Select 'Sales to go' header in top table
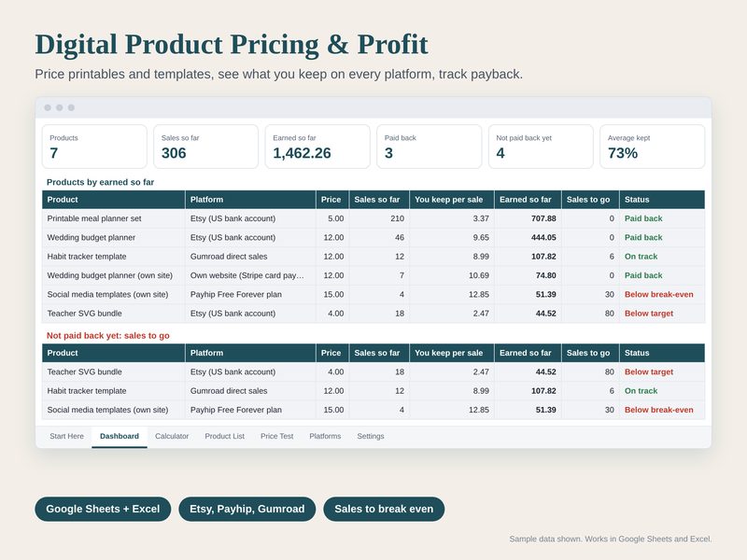 pyautogui.click(x=590, y=200)
